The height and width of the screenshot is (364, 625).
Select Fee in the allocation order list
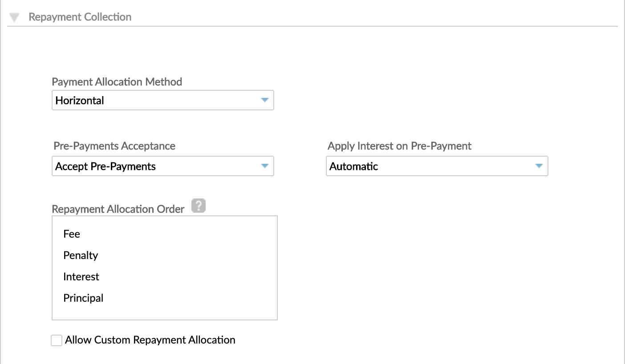pos(72,234)
